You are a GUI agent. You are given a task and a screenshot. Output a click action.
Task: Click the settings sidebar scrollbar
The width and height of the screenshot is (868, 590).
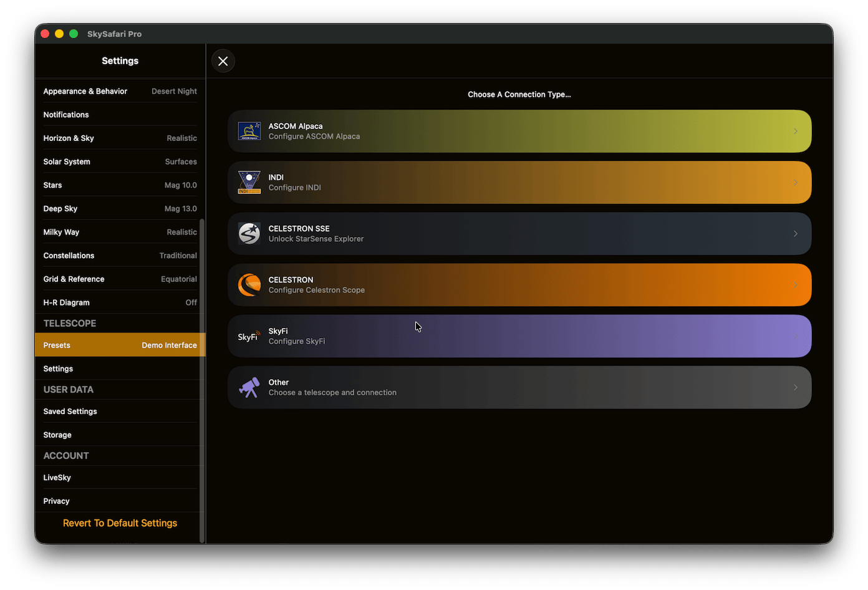201,380
